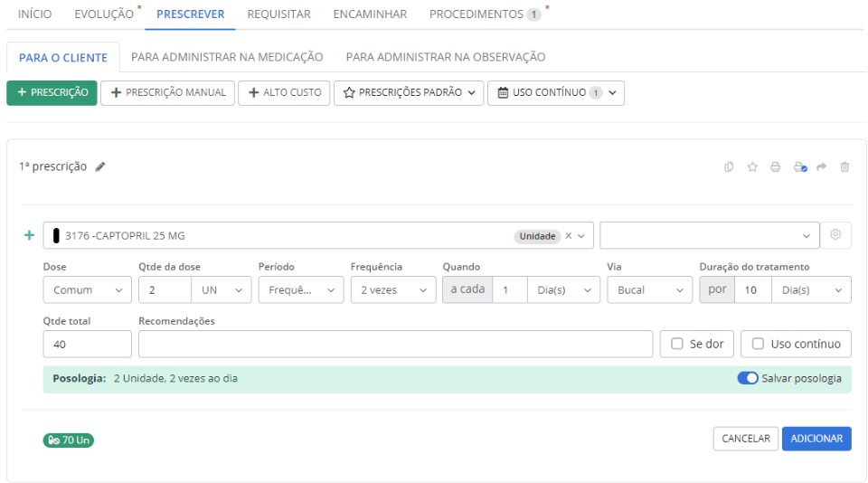Check the Uso contínuo checkbox
Viewport: 868px width, 483px height.
tap(758, 344)
